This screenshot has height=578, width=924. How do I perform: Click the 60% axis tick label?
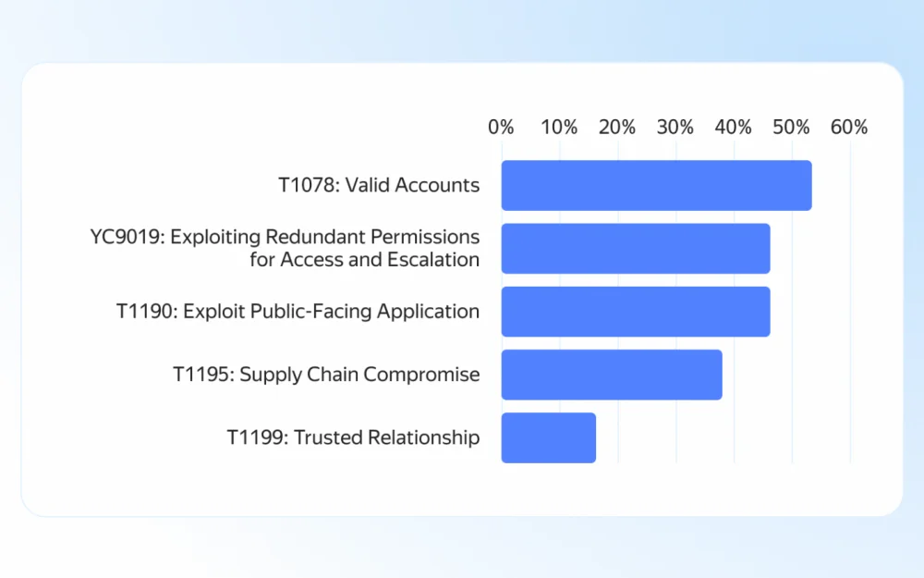(849, 128)
